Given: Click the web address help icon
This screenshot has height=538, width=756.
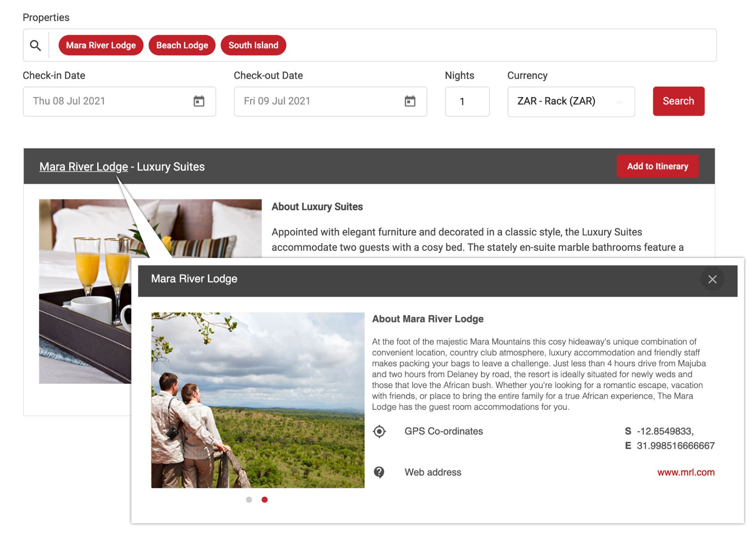Looking at the screenshot, I should coord(378,471).
